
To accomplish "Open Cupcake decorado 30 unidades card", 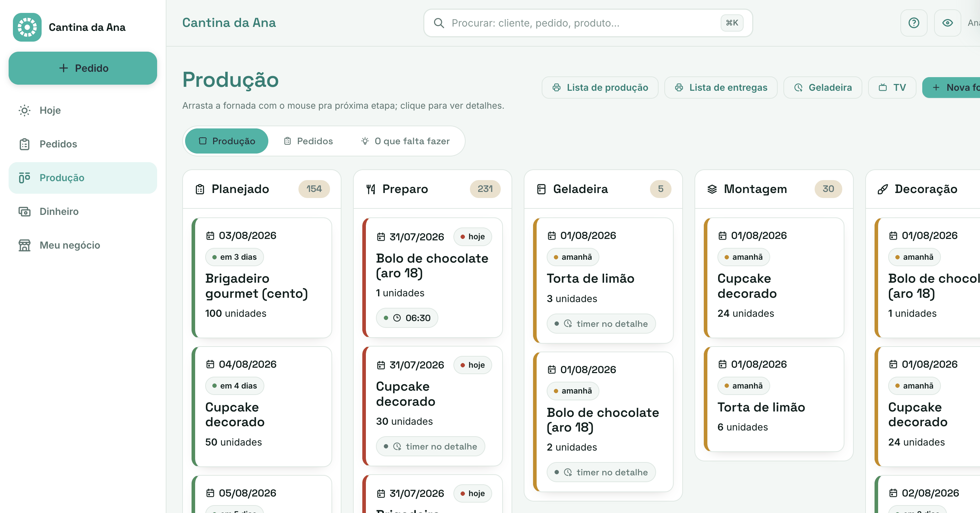I will [x=432, y=406].
